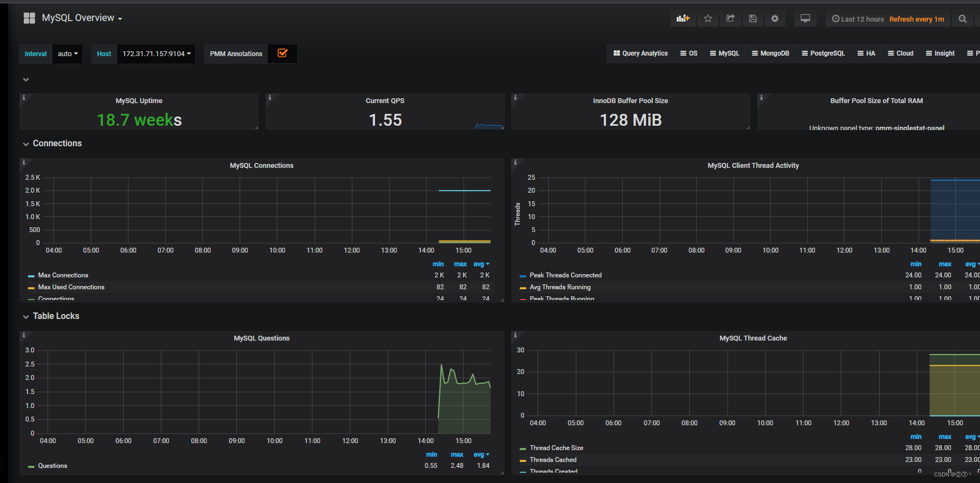Open the Interval auto dropdown
Viewport: 980px width, 483px height.
coord(67,54)
